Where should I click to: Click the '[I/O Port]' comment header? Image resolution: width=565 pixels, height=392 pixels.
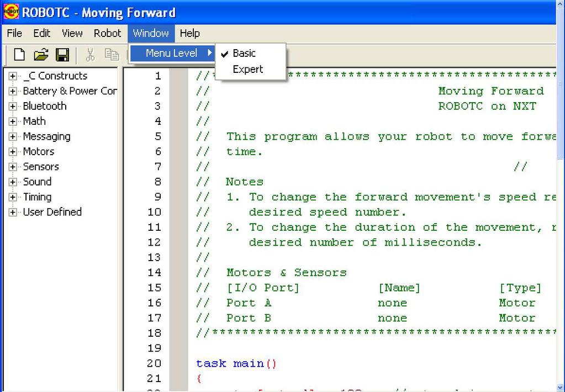click(263, 288)
